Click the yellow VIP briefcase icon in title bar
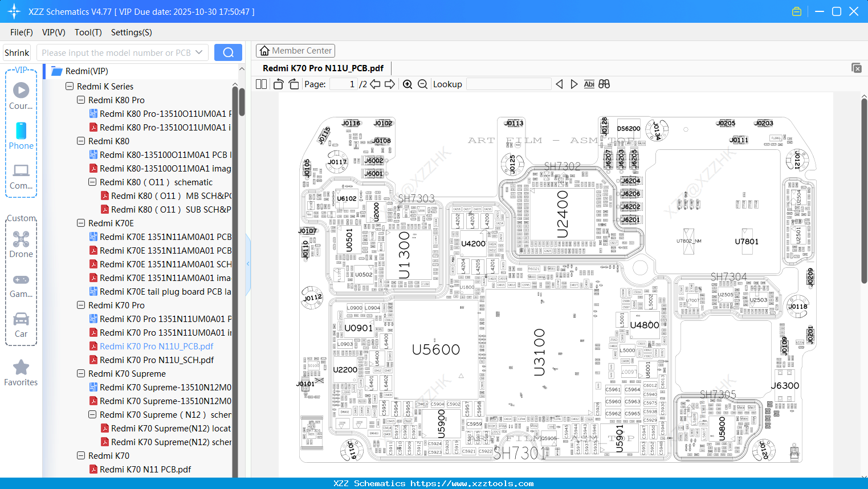Viewport: 868px width, 489px height. tap(797, 11)
